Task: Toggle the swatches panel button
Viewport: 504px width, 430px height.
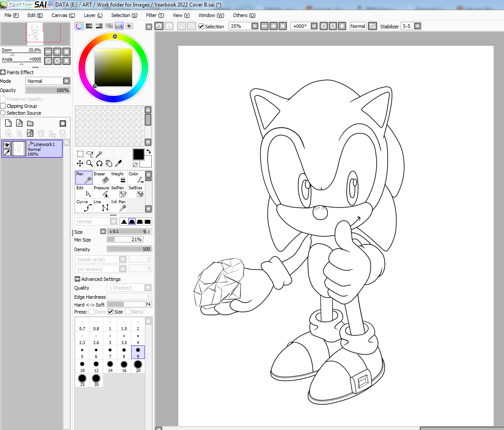Action: 119,26
